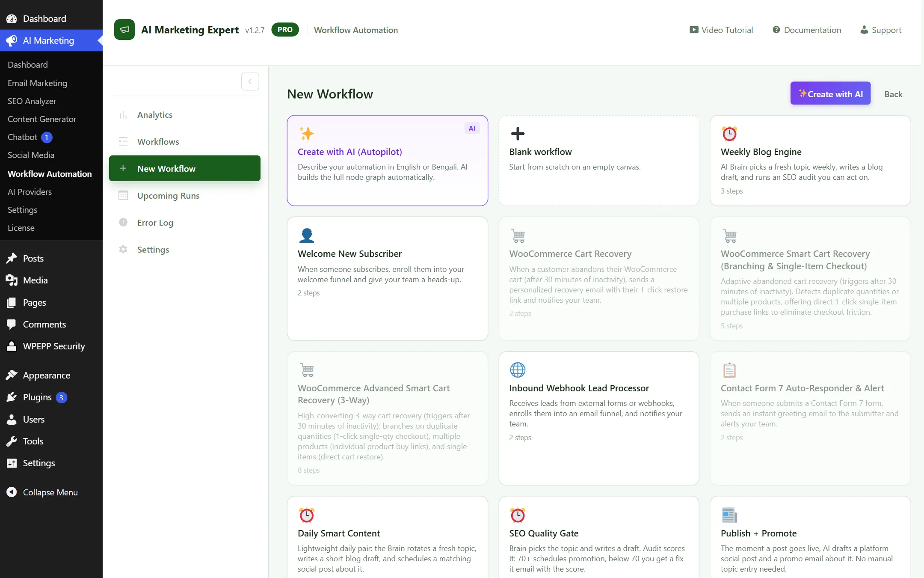This screenshot has height=578, width=924.
Task: Open AI Providers submenu item
Action: click(30, 192)
